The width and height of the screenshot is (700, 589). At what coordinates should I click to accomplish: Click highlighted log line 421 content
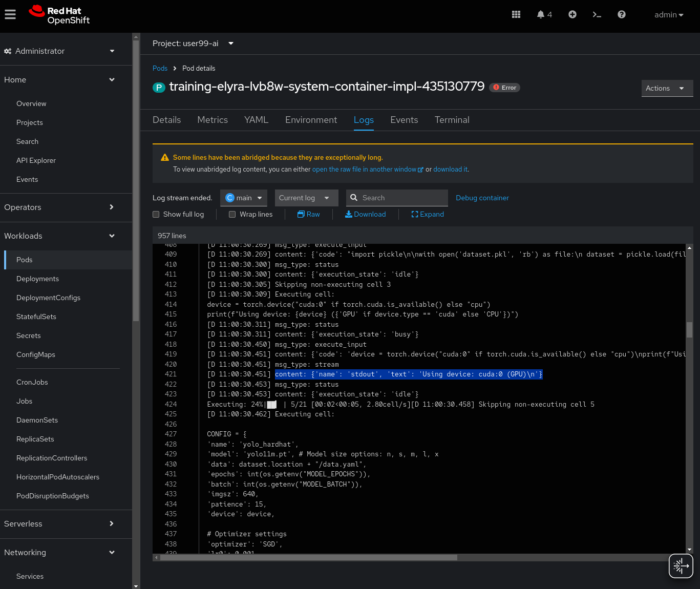pos(409,374)
